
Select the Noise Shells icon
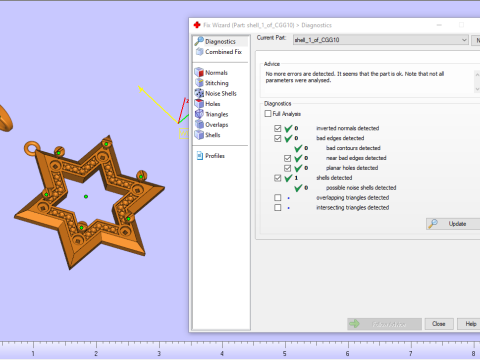[199, 93]
